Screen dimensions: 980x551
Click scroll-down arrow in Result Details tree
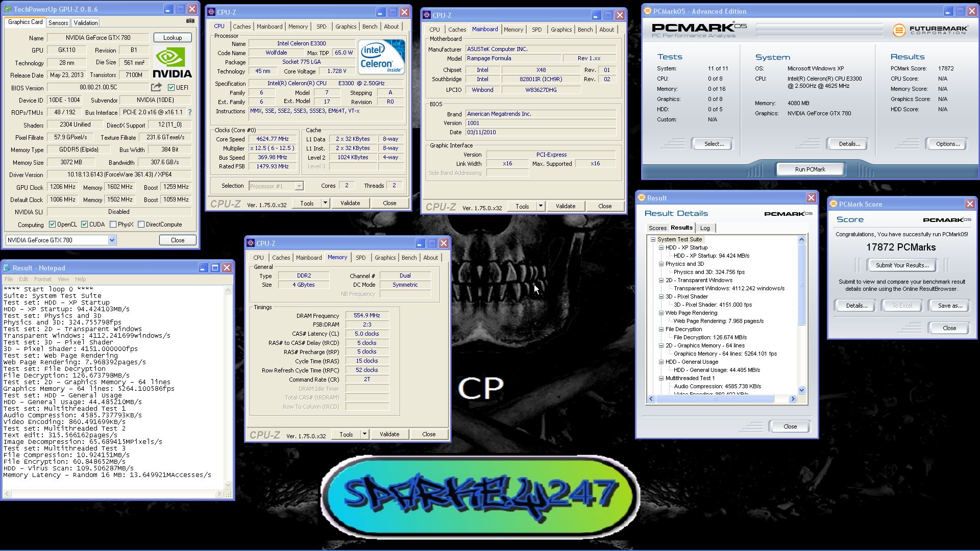tap(801, 390)
